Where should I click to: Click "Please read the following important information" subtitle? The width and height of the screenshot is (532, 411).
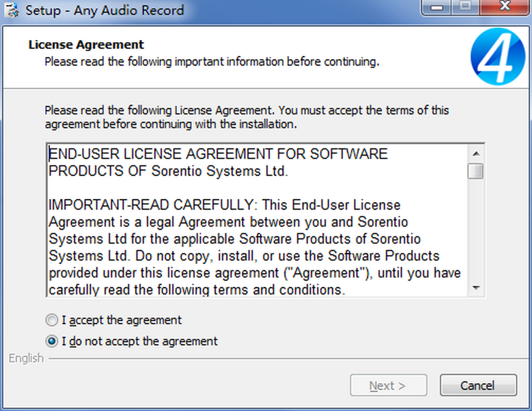[212, 62]
